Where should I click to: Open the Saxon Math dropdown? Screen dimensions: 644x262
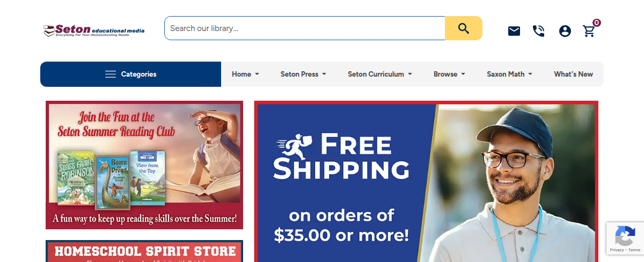(509, 74)
